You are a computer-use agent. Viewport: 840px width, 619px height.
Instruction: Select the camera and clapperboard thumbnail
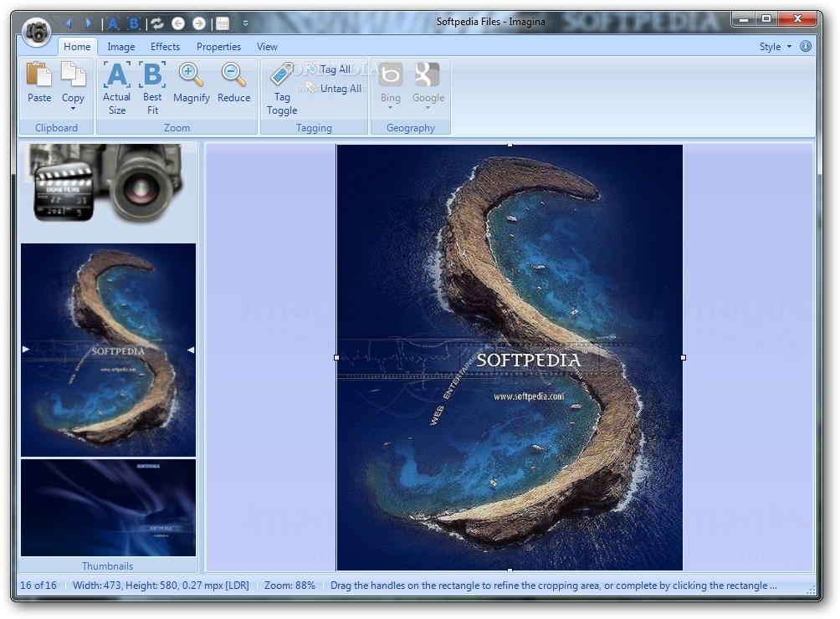point(108,183)
